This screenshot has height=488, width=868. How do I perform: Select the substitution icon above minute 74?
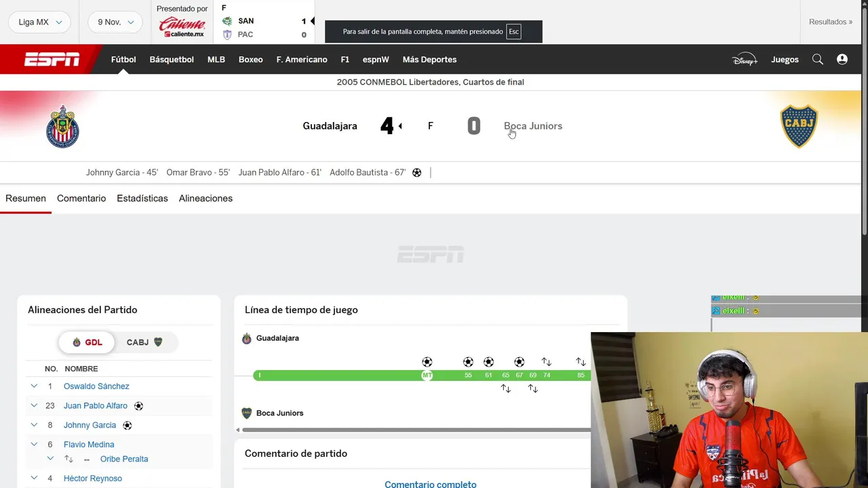(547, 362)
